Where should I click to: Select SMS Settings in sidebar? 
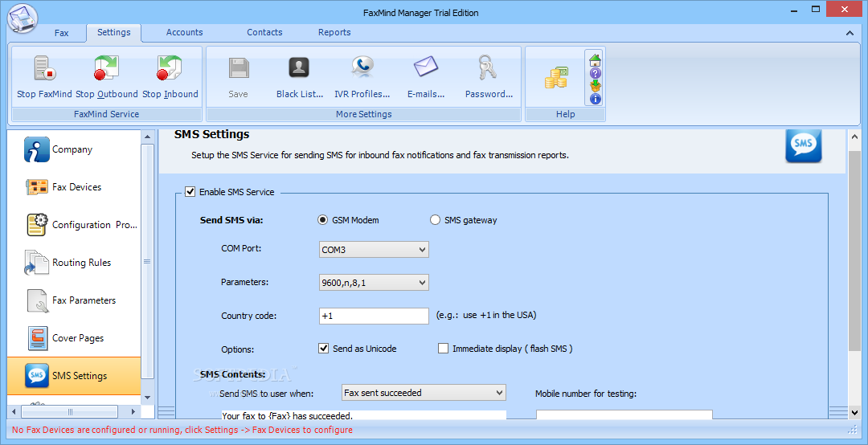[74, 376]
